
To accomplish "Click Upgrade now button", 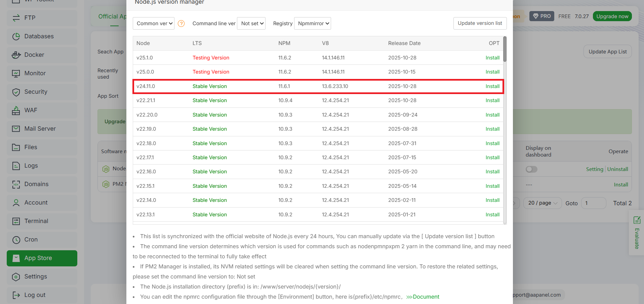I will [x=612, y=16].
